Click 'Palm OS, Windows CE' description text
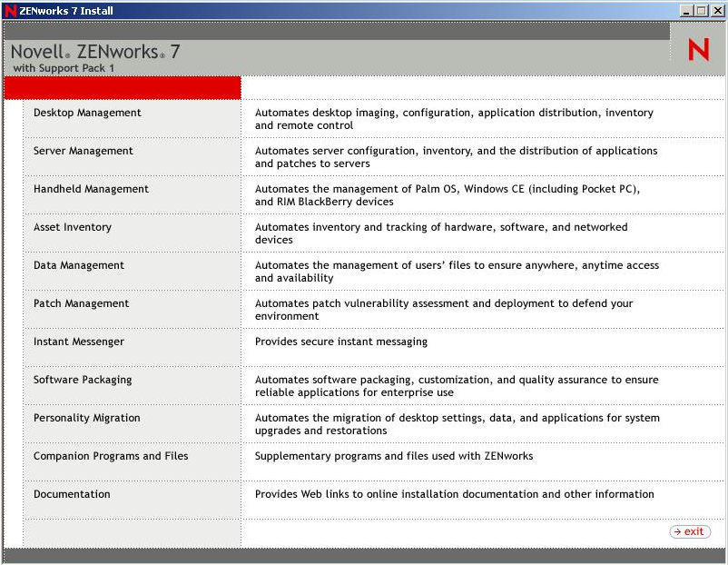728x565 pixels. point(448,195)
